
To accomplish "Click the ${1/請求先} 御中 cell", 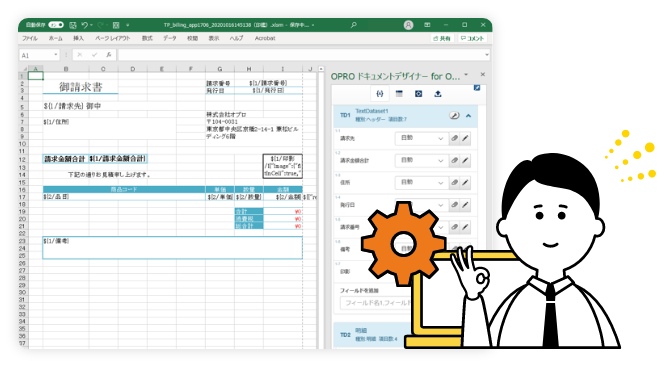I will click(72, 106).
